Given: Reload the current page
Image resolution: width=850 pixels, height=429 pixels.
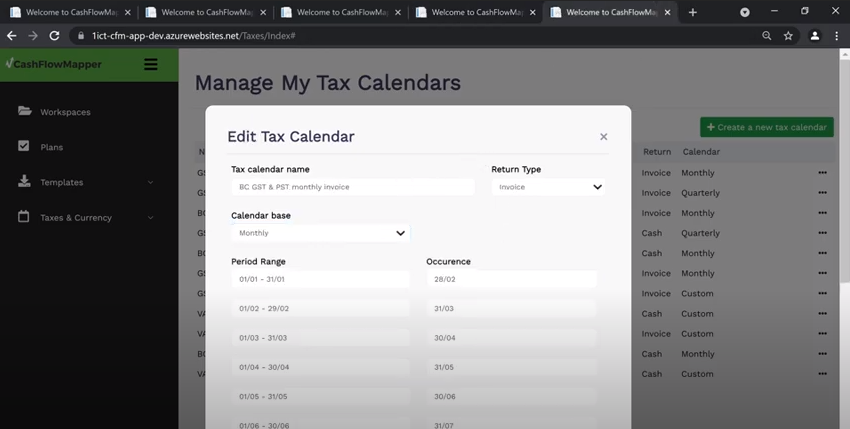Looking at the screenshot, I should point(54,36).
